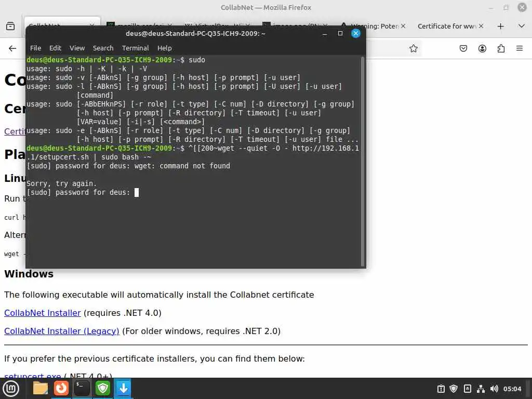Click the 'Sorry, try again.' line
Screen dimensions: 532x399
pos(61,183)
